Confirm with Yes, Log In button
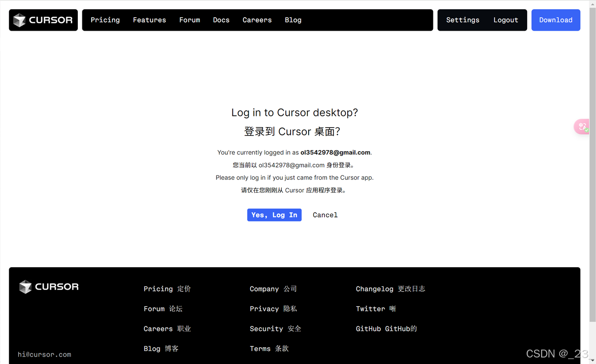Screen dimensions: 596x364 [x=274, y=215]
